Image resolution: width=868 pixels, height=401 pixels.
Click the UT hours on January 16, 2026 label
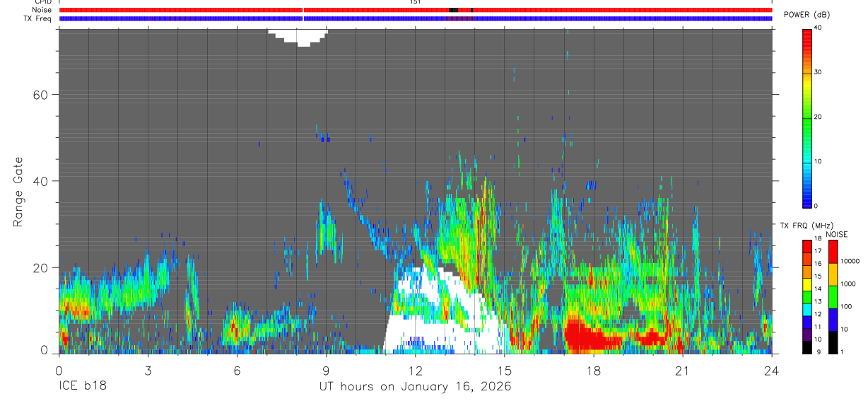(x=414, y=387)
